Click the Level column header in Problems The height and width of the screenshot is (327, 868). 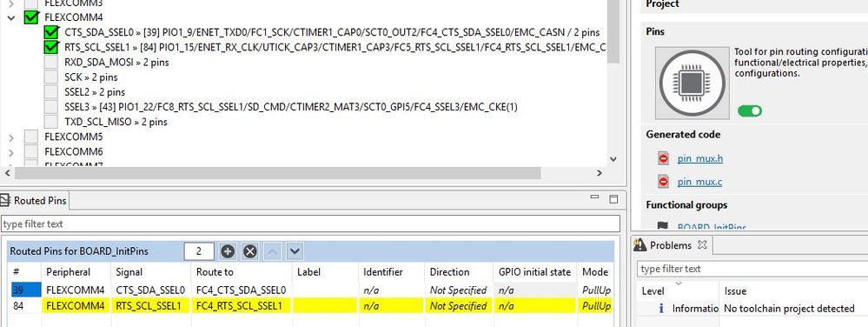[x=653, y=291]
